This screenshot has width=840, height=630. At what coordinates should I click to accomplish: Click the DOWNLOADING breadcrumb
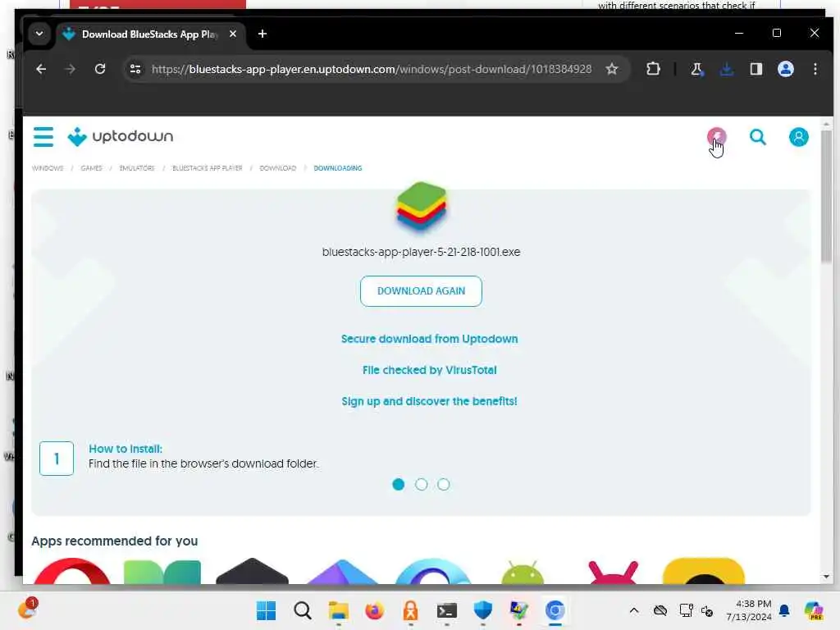pyautogui.click(x=337, y=168)
